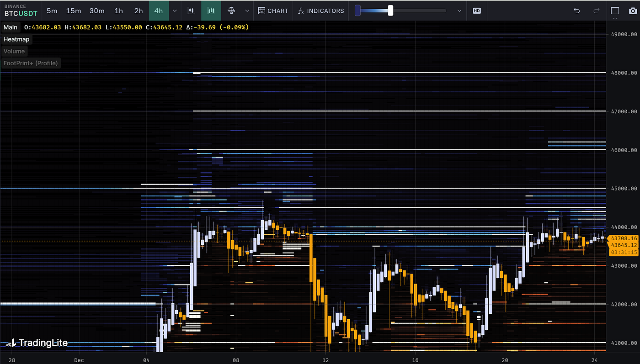Click the 43708.16 price label
This screenshot has height=364, width=640.
(x=624, y=238)
